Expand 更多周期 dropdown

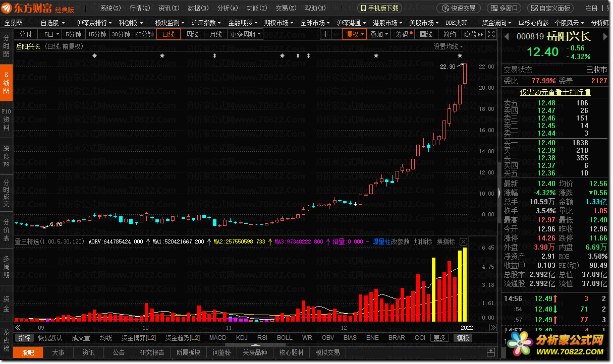(246, 34)
